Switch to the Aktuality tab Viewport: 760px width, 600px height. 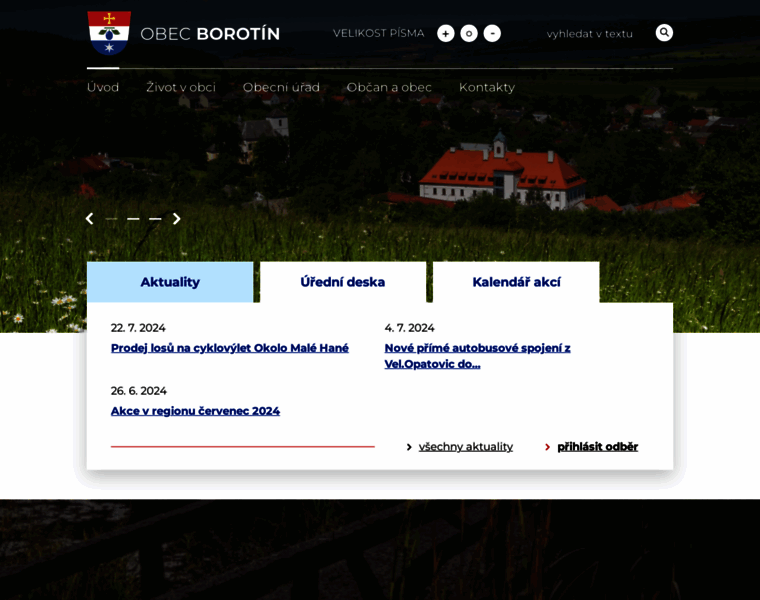170,282
